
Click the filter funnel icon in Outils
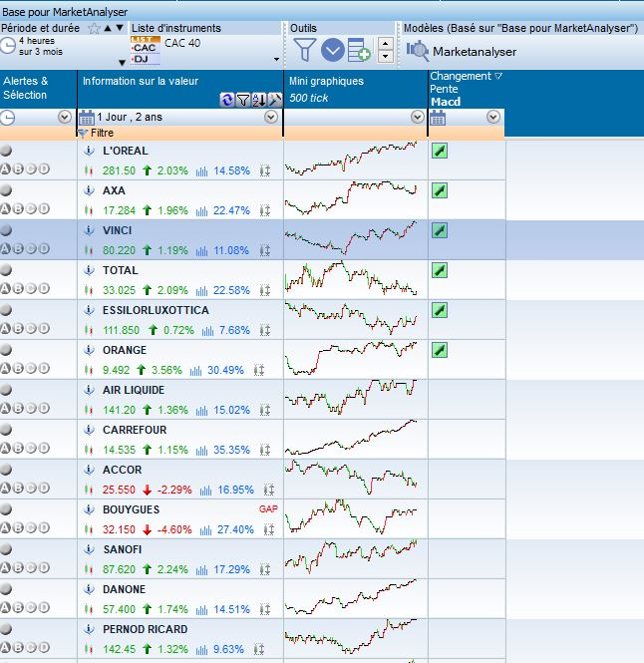click(304, 50)
